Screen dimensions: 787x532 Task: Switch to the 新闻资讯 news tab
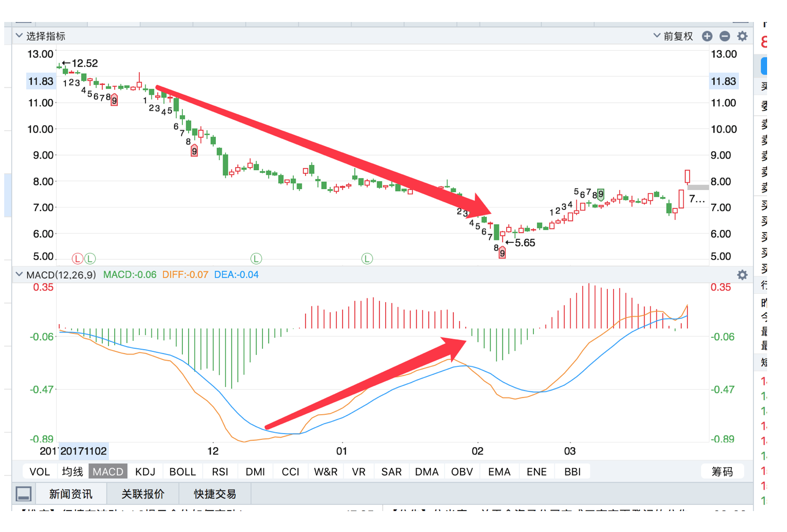tap(71, 493)
